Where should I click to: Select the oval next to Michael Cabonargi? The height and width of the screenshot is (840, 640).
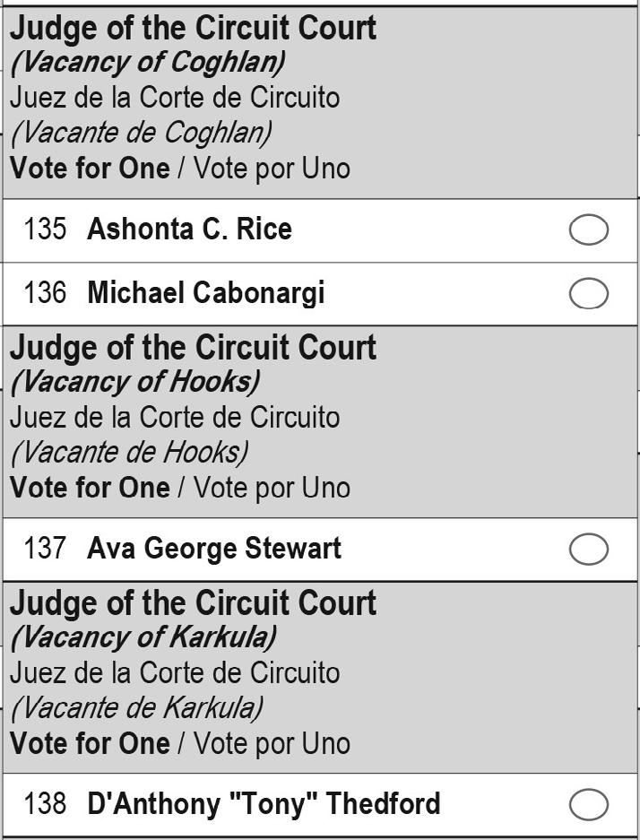[x=589, y=293]
